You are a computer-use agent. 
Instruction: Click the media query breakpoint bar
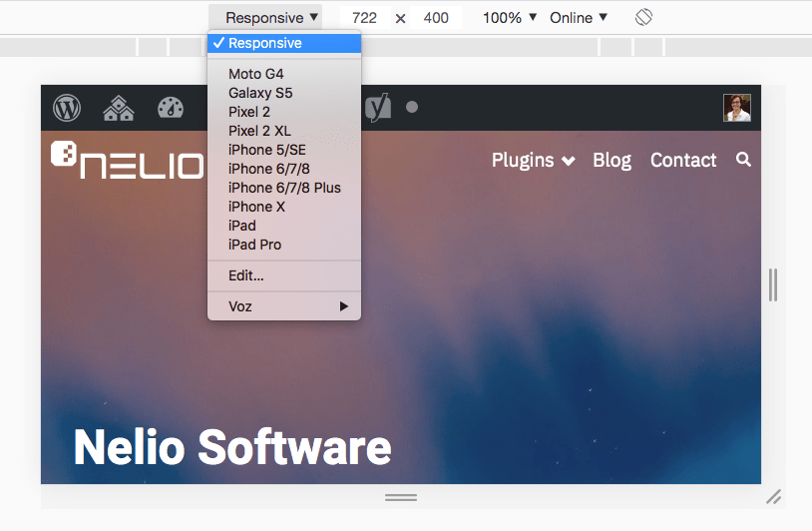pos(406,47)
